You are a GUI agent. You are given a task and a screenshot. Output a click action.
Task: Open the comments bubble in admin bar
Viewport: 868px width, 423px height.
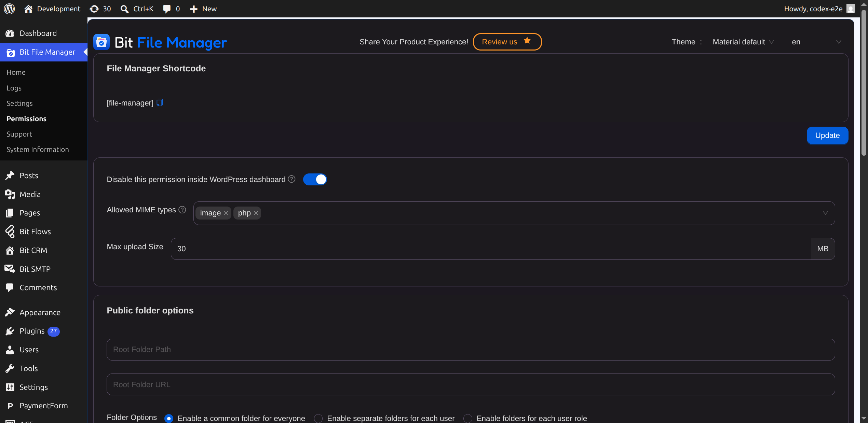tap(167, 9)
